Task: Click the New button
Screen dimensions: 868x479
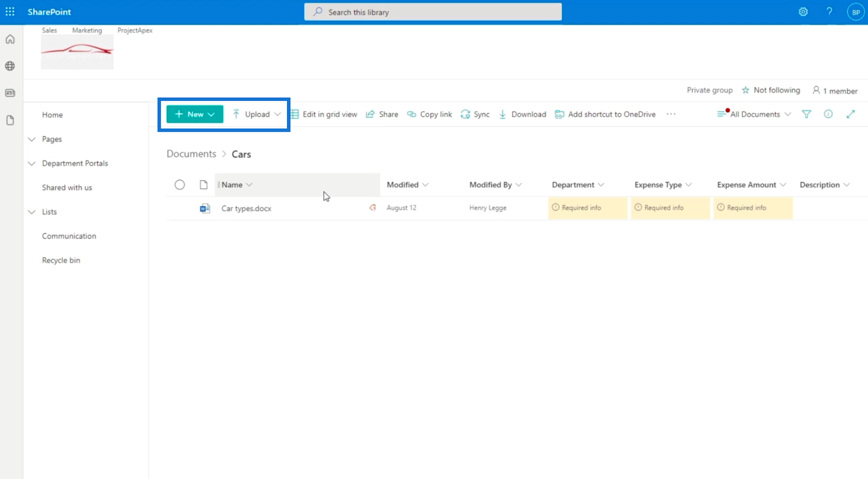Action: point(195,114)
